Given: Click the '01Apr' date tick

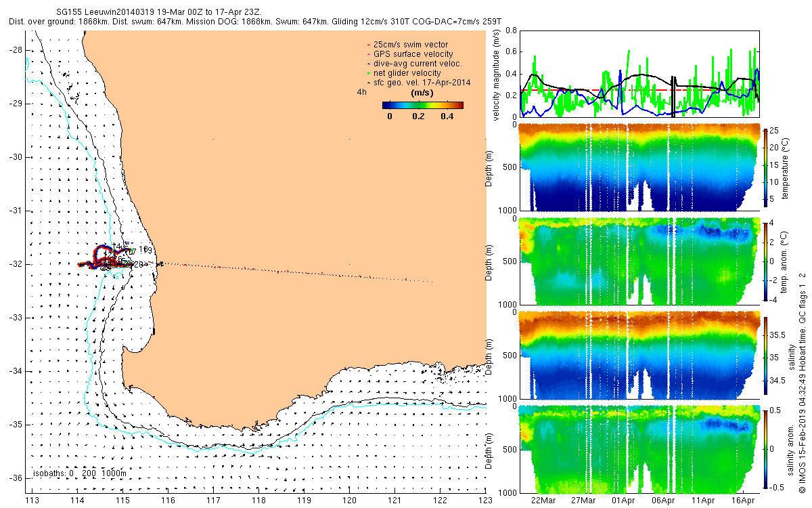Looking at the screenshot, I should coord(624,501).
